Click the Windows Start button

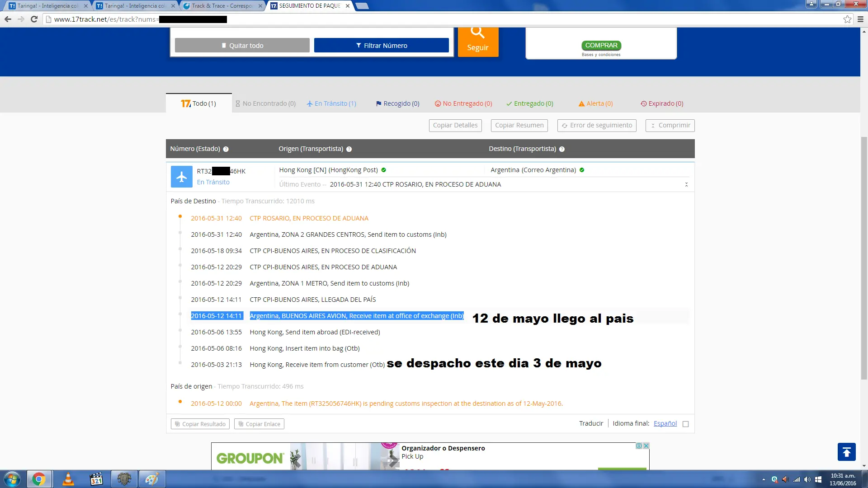[x=12, y=479]
